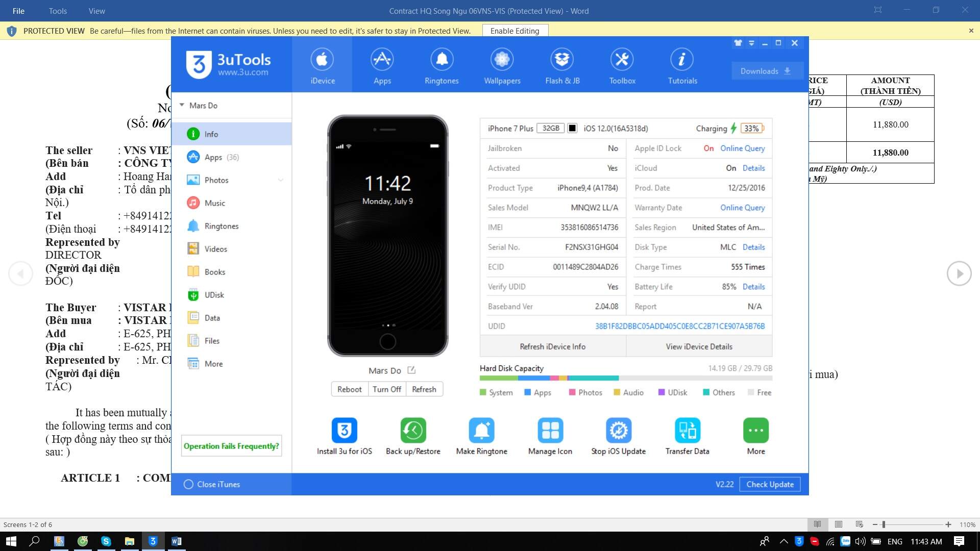Open the iDevice tab in 3uTools

tap(322, 65)
